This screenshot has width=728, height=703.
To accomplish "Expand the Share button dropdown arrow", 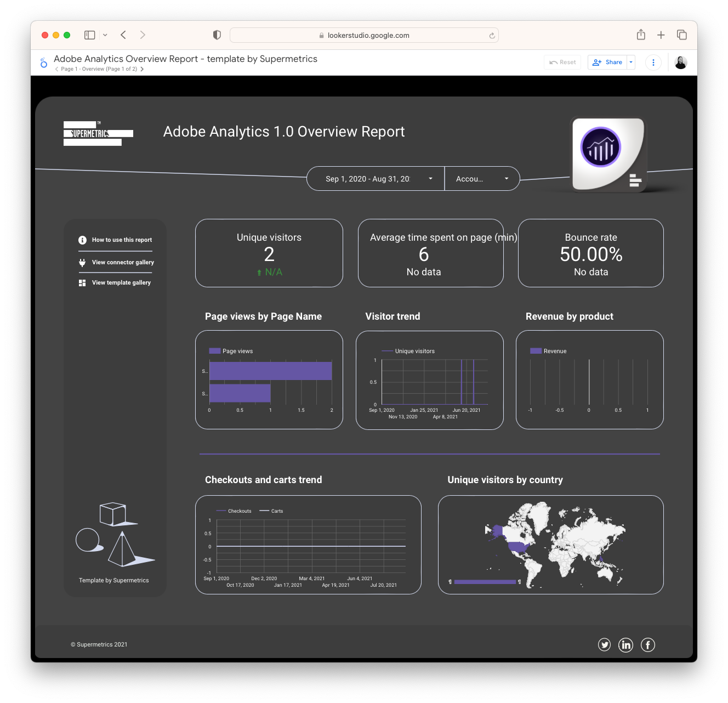I will tap(631, 63).
